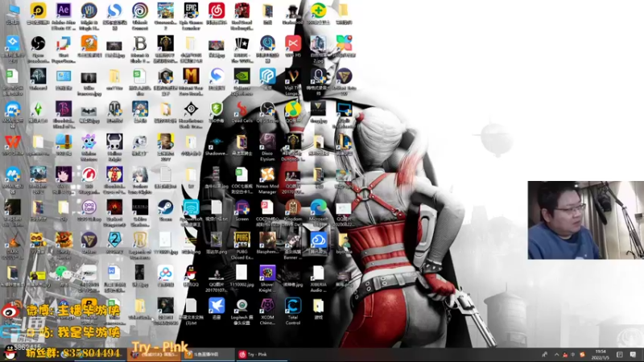Launch the XCOM Chimera Squad shortcut
Viewport: 644px width, 362px height.
(x=267, y=306)
